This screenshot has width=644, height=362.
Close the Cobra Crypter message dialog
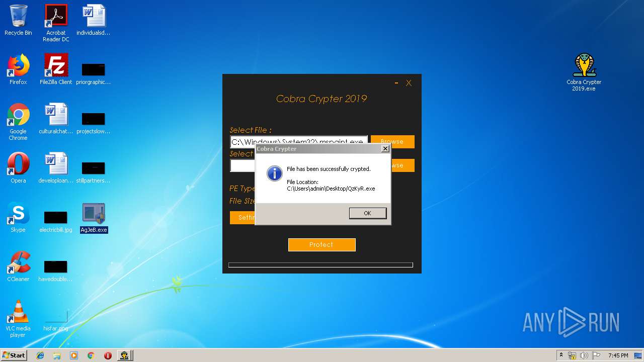click(x=385, y=149)
